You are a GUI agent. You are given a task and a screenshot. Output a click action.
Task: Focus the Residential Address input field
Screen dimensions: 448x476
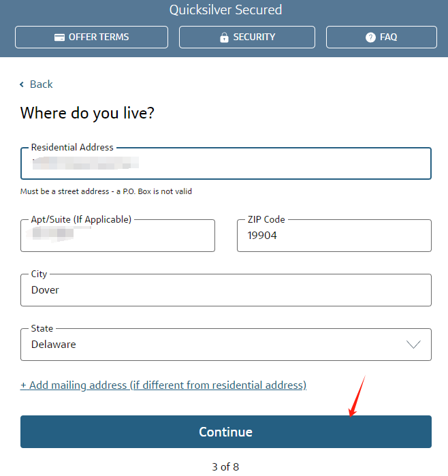coord(226,163)
